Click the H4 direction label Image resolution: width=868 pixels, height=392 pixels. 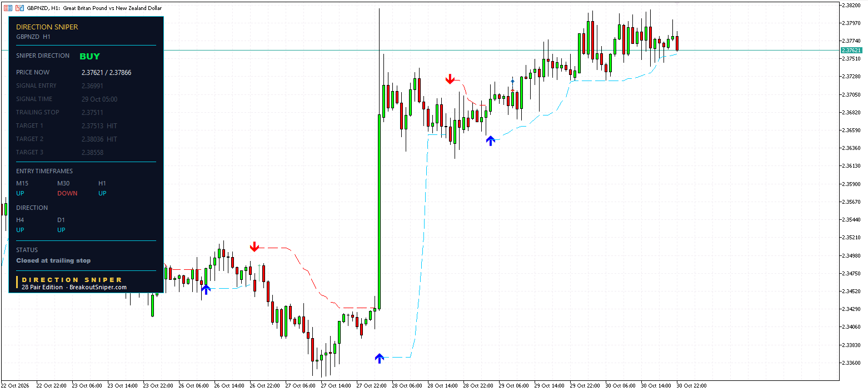20,220
